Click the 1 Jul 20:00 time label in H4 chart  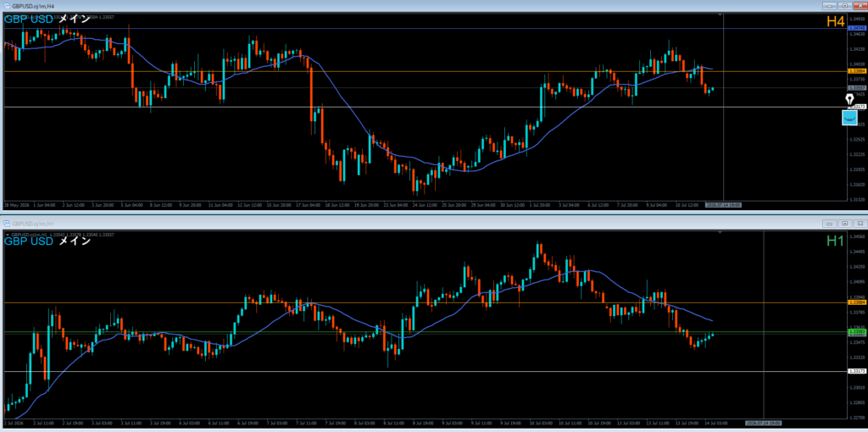click(538, 205)
